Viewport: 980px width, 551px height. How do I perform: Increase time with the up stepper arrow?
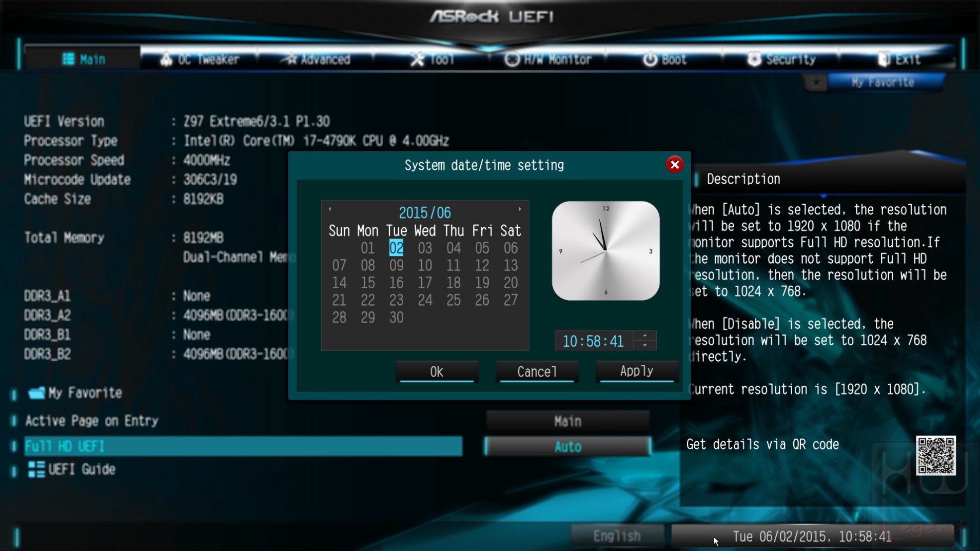[x=645, y=336]
